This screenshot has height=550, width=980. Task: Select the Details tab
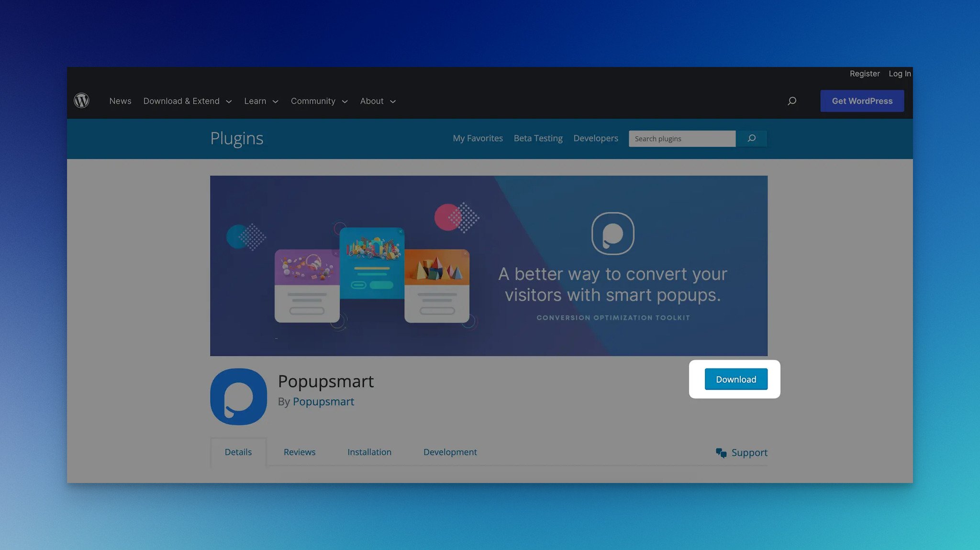point(238,452)
